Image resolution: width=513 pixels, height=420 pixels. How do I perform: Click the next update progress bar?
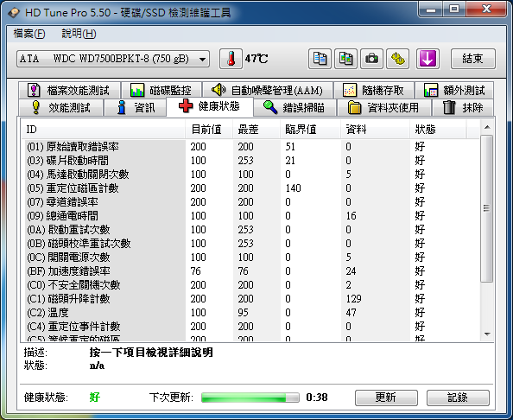click(250, 398)
